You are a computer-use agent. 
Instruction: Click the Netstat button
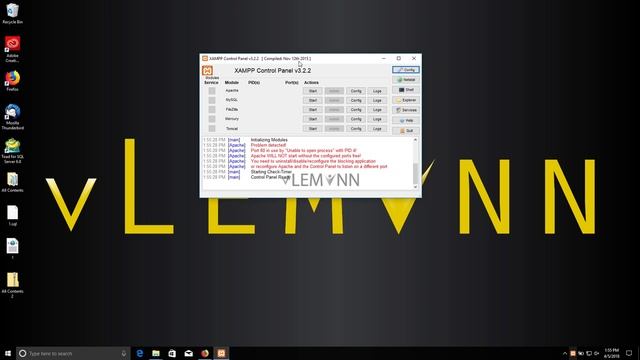[x=406, y=80]
